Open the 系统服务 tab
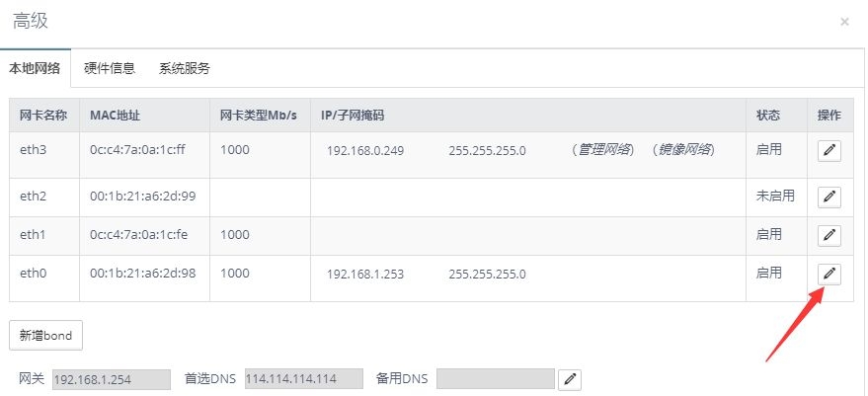Image resolution: width=868 pixels, height=396 pixels. tap(184, 68)
